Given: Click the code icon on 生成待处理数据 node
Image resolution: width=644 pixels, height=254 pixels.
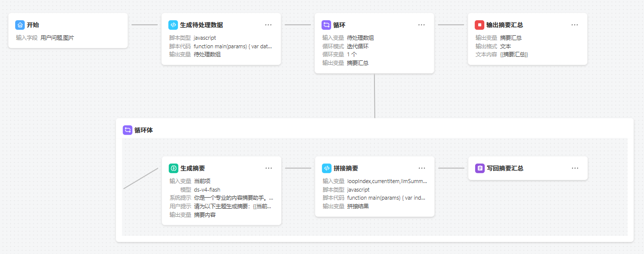Looking at the screenshot, I should (x=173, y=25).
